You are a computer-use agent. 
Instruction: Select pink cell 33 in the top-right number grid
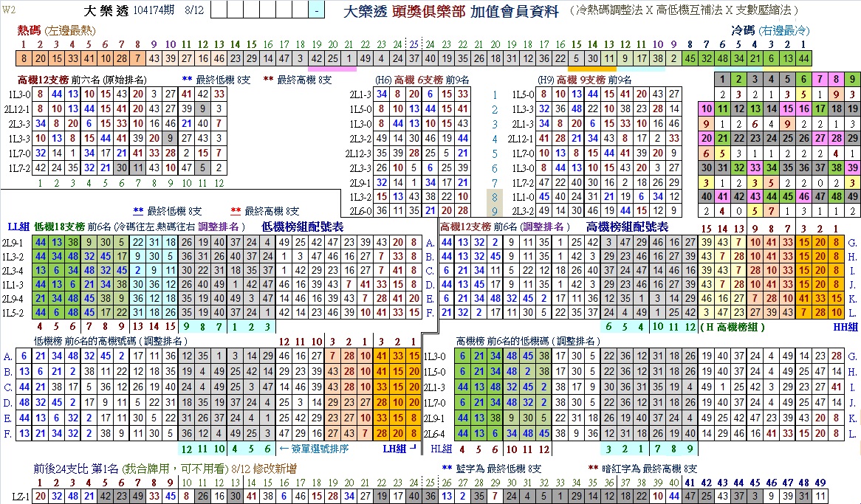pyautogui.click(x=755, y=168)
